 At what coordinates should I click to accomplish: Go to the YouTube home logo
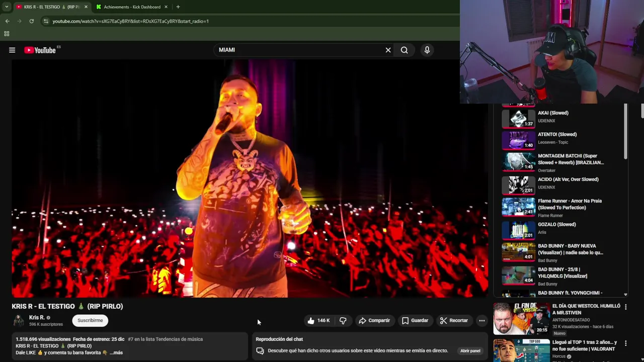click(x=40, y=50)
